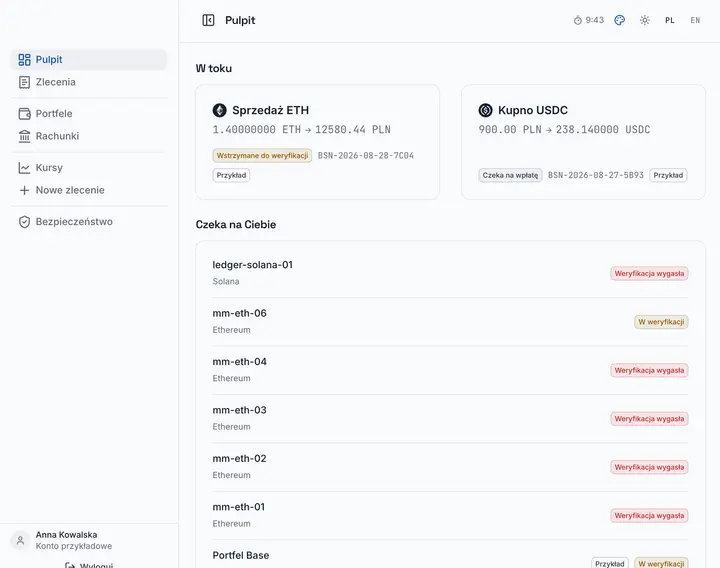Screen dimensions: 720x568
Task: Open the Kupno USDC order card
Action: click(583, 142)
